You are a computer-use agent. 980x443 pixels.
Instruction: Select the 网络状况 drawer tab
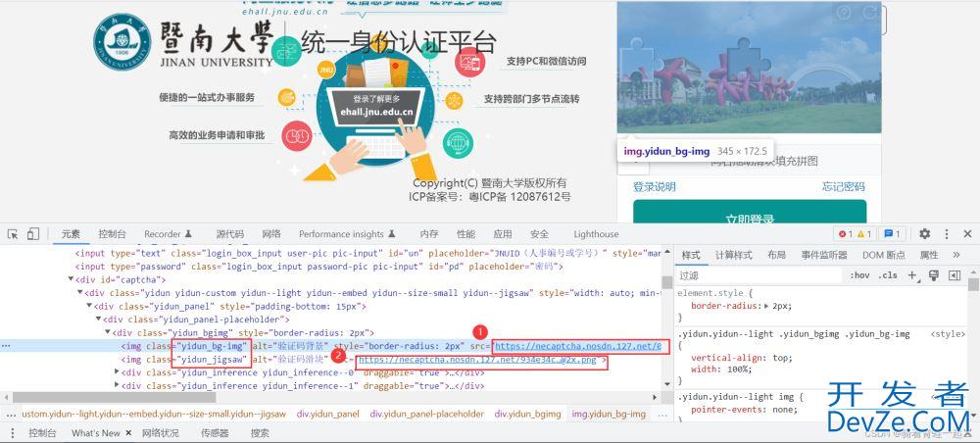click(x=160, y=432)
